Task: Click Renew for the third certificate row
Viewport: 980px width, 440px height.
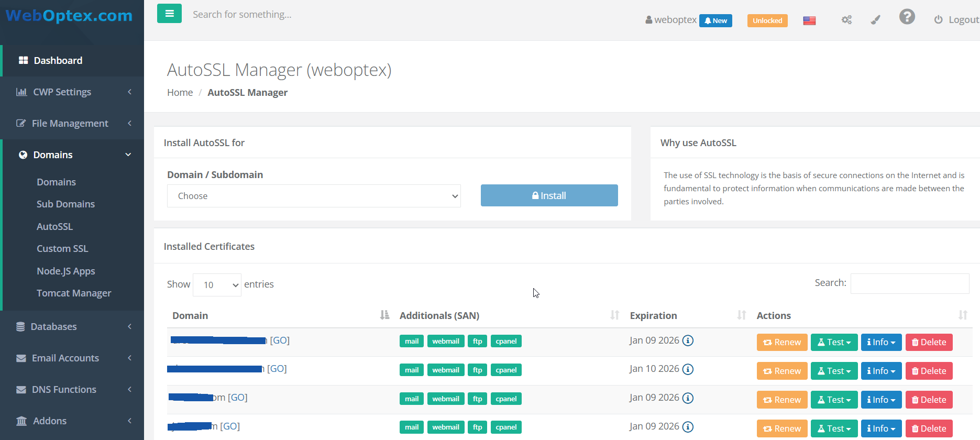Action: (781, 400)
